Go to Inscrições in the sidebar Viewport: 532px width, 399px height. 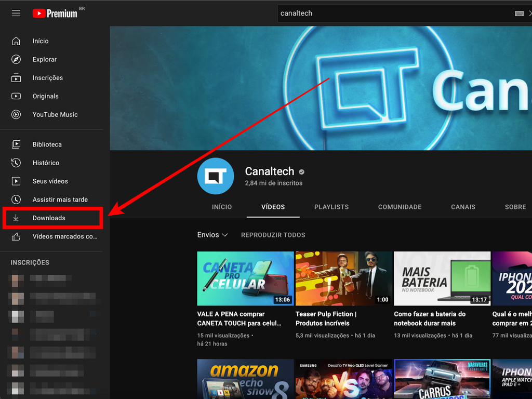51,78
